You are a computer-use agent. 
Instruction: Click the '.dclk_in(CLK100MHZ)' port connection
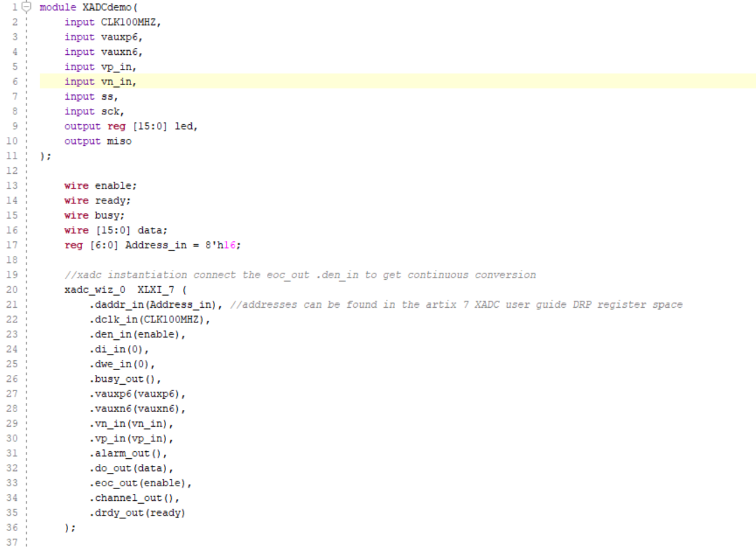coord(149,319)
